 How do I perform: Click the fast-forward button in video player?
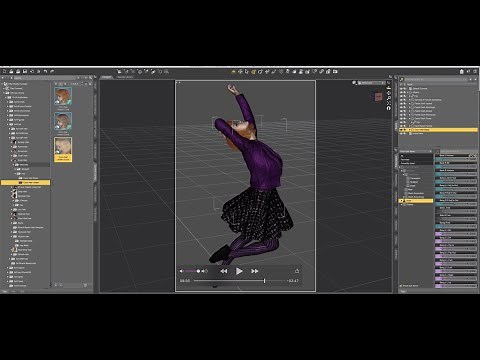(x=255, y=271)
